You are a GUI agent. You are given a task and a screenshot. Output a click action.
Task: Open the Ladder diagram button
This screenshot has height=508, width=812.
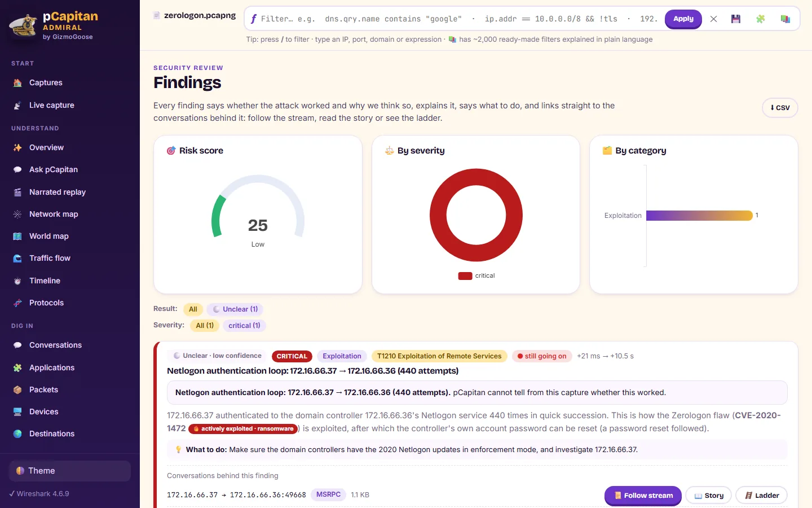click(762, 496)
